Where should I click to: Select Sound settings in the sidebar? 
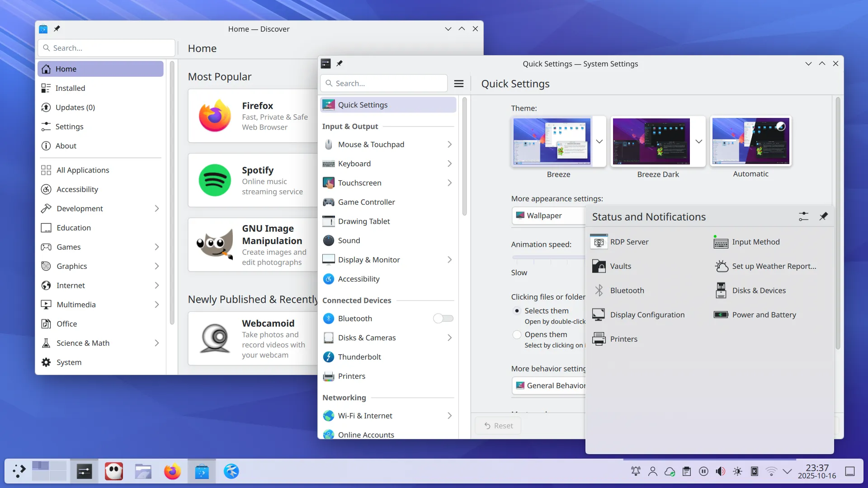(x=349, y=240)
